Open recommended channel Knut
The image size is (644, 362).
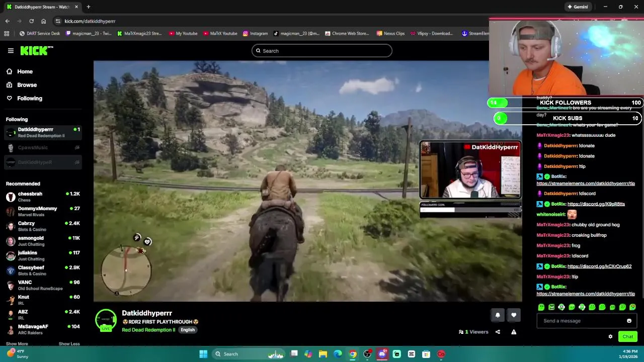43,300
